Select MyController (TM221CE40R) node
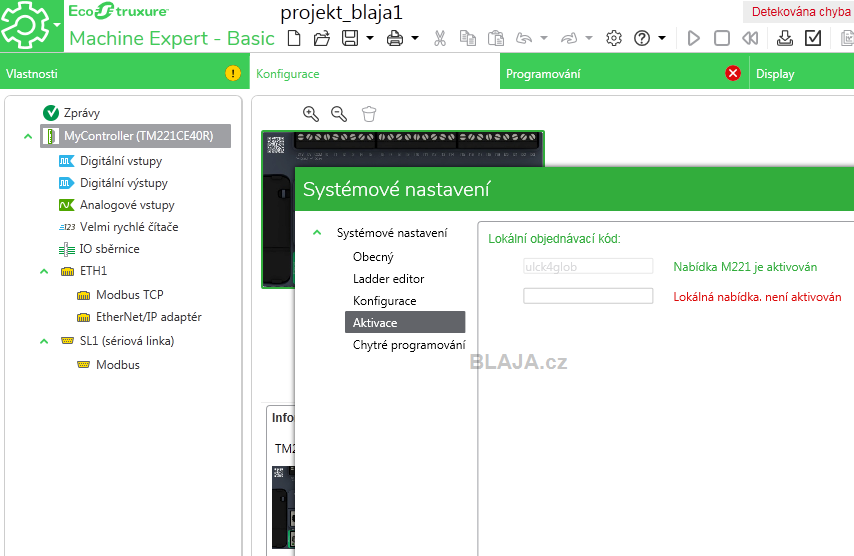Viewport: 854px width, 556px height. [x=136, y=136]
